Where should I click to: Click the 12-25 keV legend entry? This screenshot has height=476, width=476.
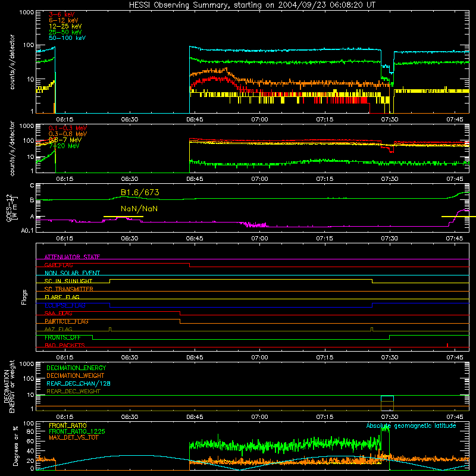65,26
